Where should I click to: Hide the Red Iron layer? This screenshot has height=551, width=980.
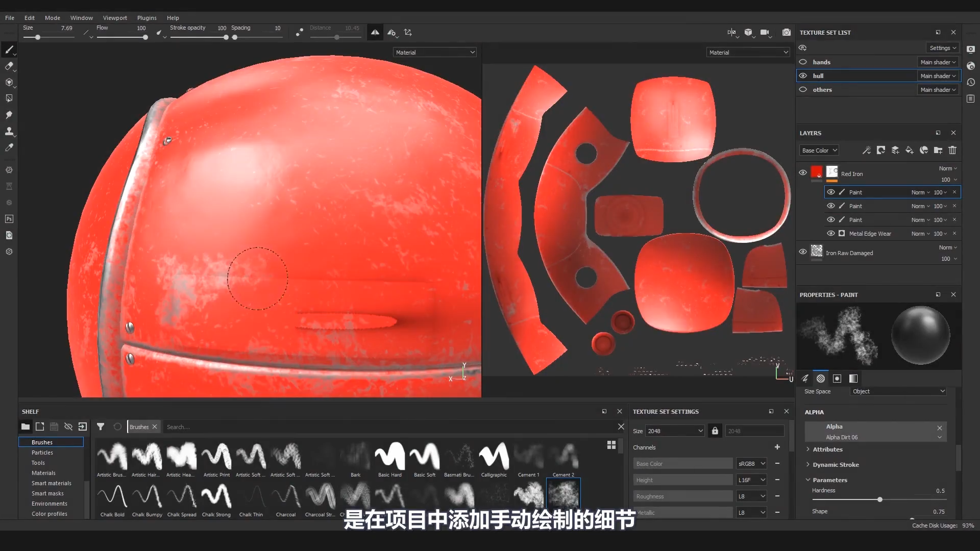[803, 172]
